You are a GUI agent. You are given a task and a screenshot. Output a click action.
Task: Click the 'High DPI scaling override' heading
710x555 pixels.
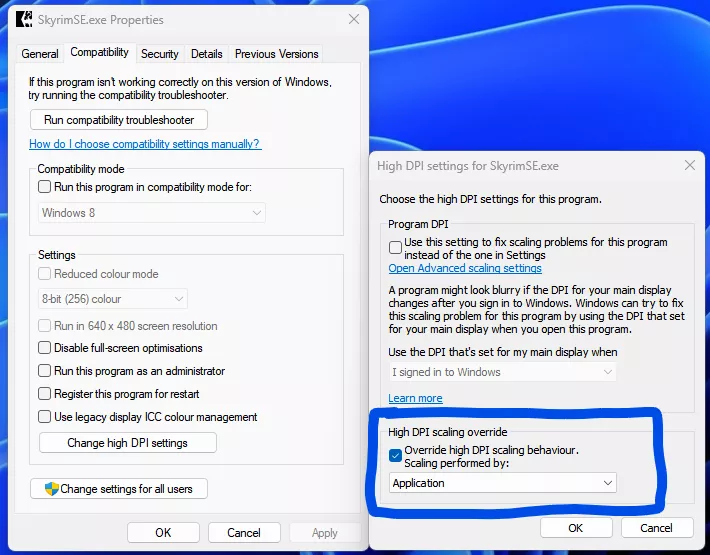(447, 432)
